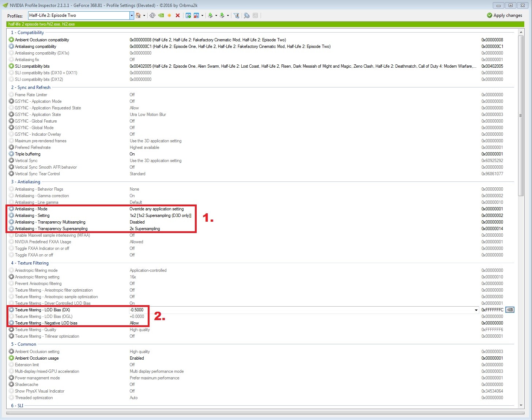
Task: Click Apply changes
Action: coord(505,15)
